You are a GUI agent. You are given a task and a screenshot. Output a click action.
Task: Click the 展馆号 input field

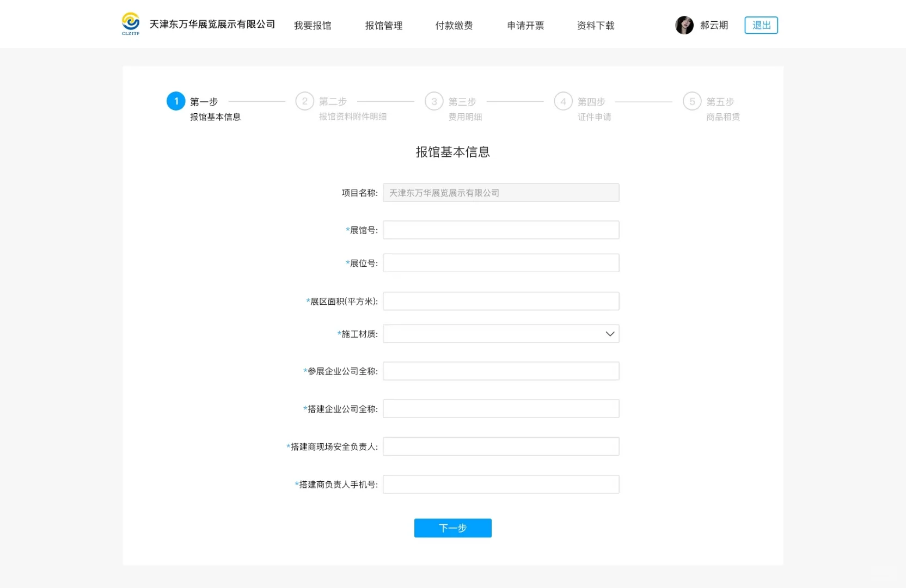pos(500,229)
